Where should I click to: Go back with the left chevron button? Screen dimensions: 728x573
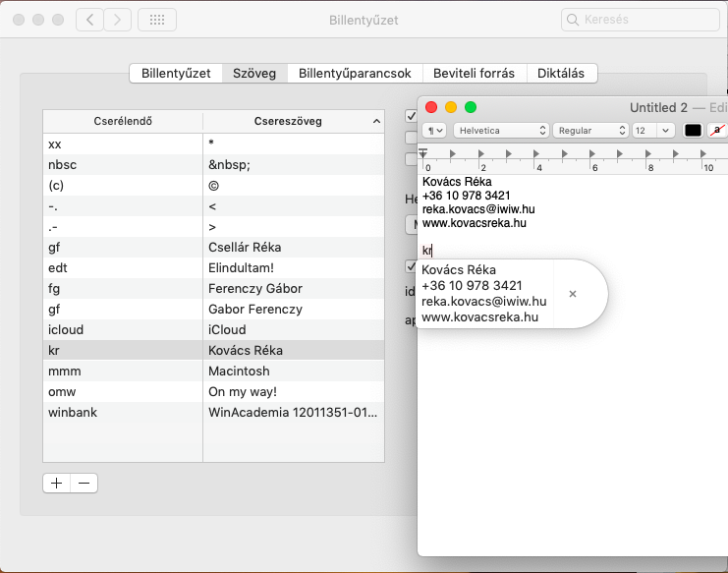89,20
